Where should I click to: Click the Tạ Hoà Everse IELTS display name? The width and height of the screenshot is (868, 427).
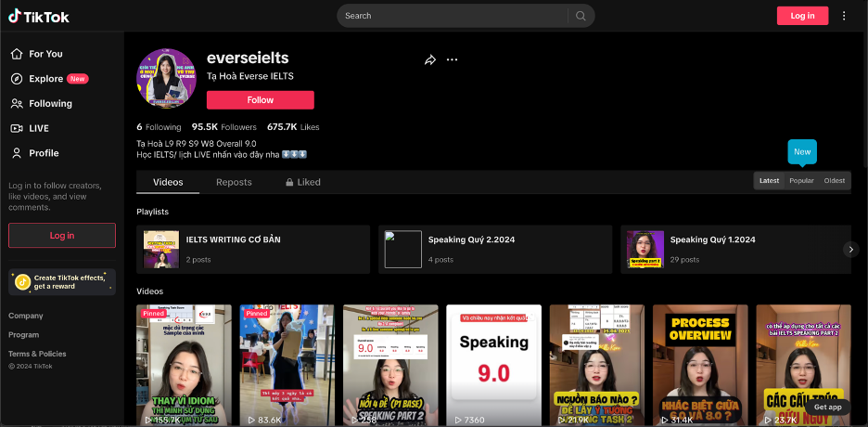click(250, 76)
